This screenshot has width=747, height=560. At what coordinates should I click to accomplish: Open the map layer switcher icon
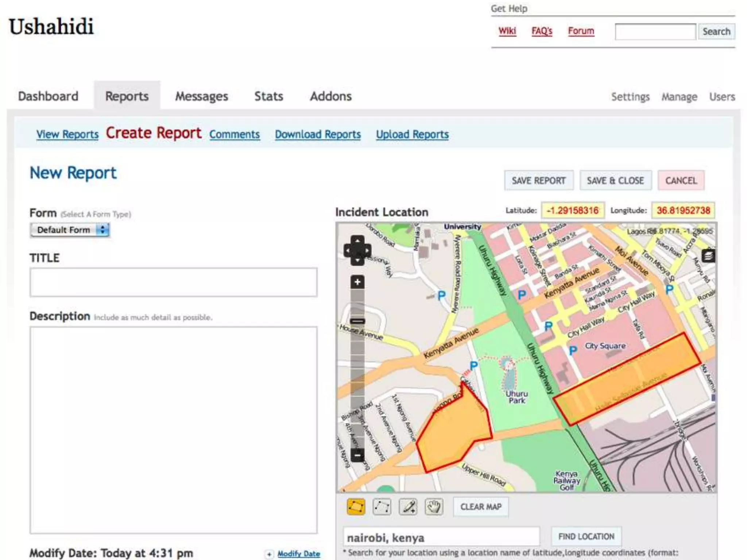708,256
